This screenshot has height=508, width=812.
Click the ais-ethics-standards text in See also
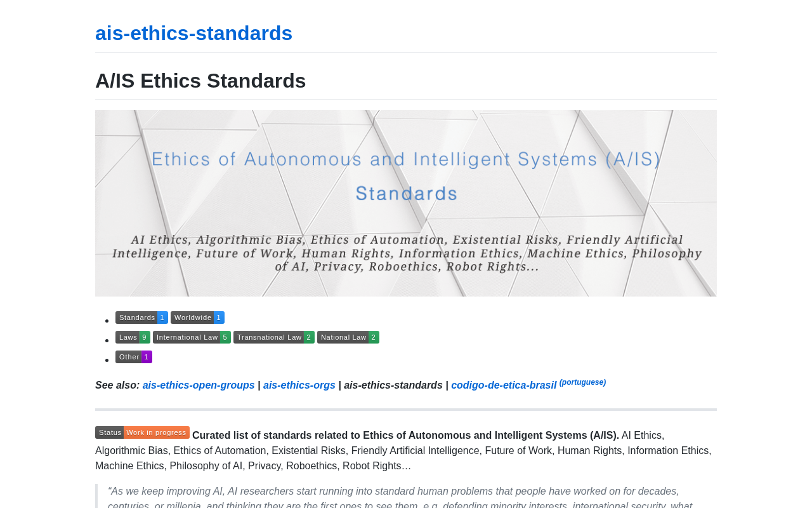(x=393, y=385)
